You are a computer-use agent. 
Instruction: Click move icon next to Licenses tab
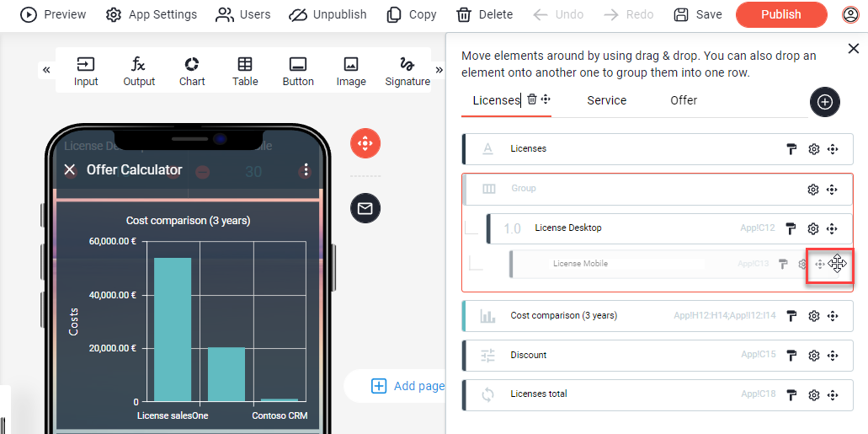pyautogui.click(x=546, y=99)
